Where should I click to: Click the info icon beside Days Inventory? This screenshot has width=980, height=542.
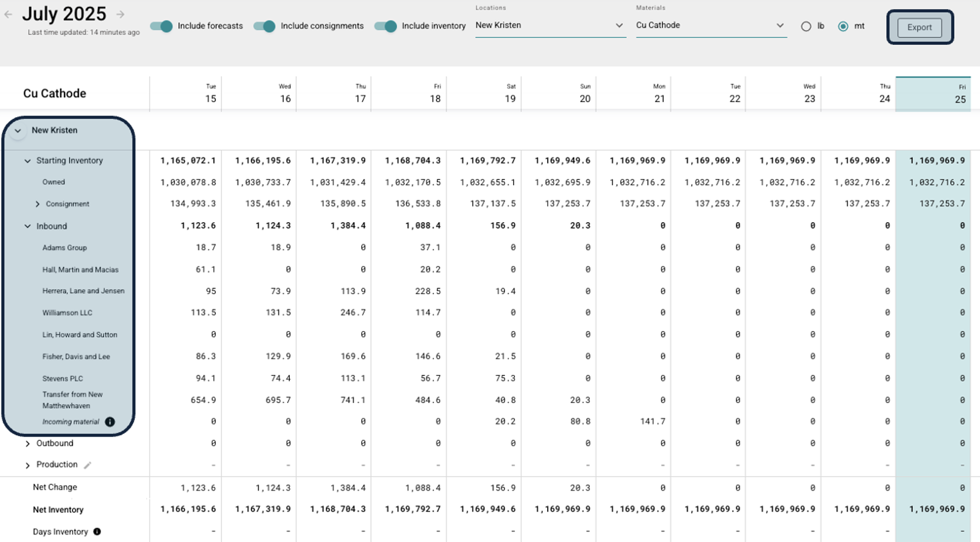coord(97,531)
